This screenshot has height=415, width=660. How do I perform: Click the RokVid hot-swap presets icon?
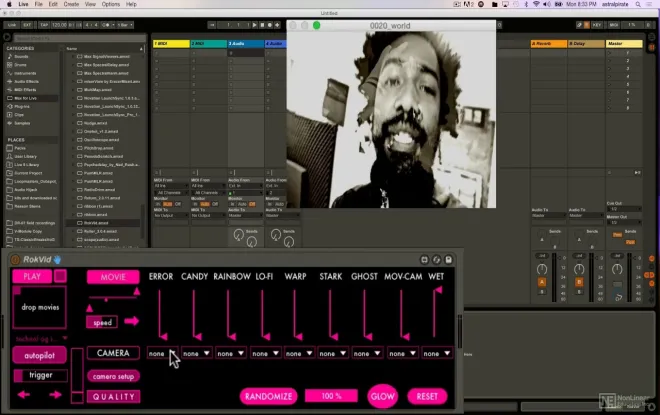pyautogui.click(x=436, y=260)
